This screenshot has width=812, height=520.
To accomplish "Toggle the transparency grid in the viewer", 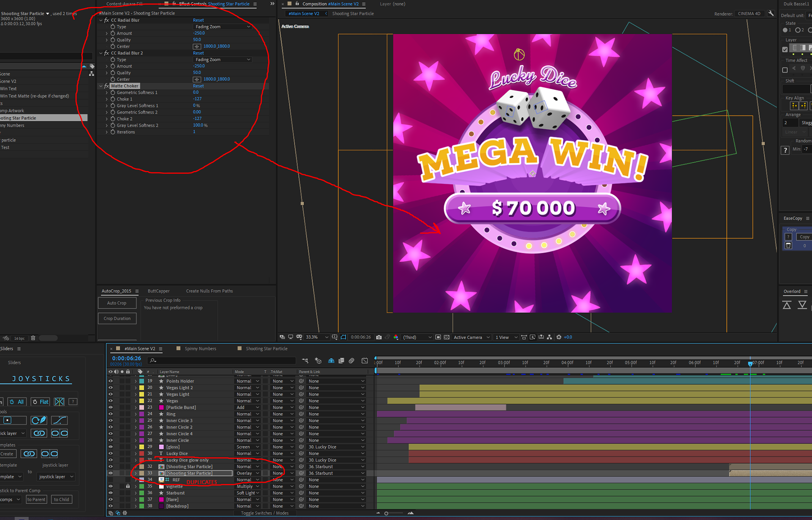I will tap(447, 337).
